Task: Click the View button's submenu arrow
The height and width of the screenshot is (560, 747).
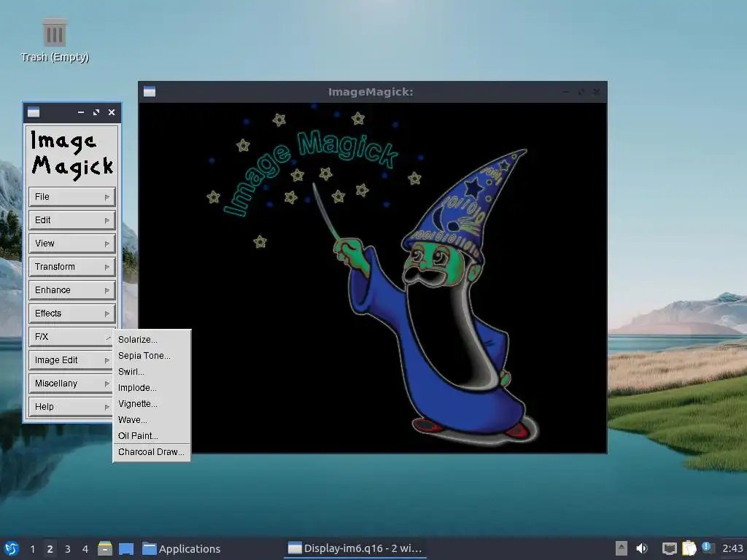Action: [107, 244]
